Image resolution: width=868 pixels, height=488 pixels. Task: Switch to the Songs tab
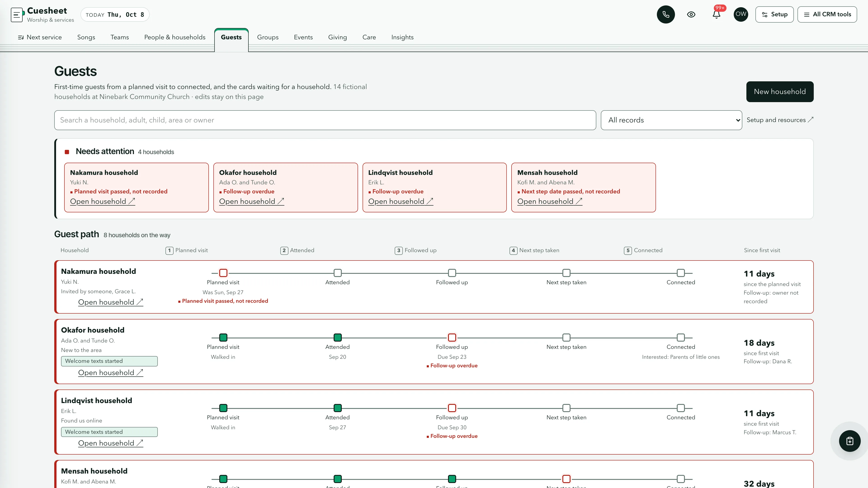86,37
